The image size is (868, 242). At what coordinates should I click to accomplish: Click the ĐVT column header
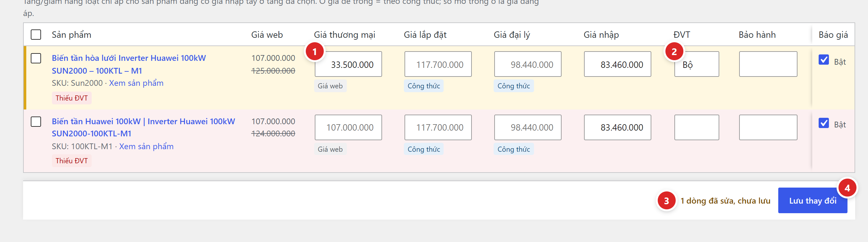pos(682,35)
